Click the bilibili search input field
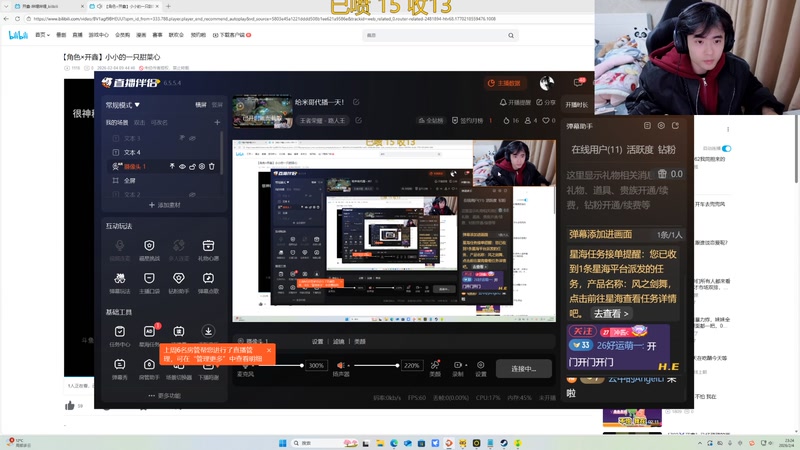800x450 pixels. point(435,35)
